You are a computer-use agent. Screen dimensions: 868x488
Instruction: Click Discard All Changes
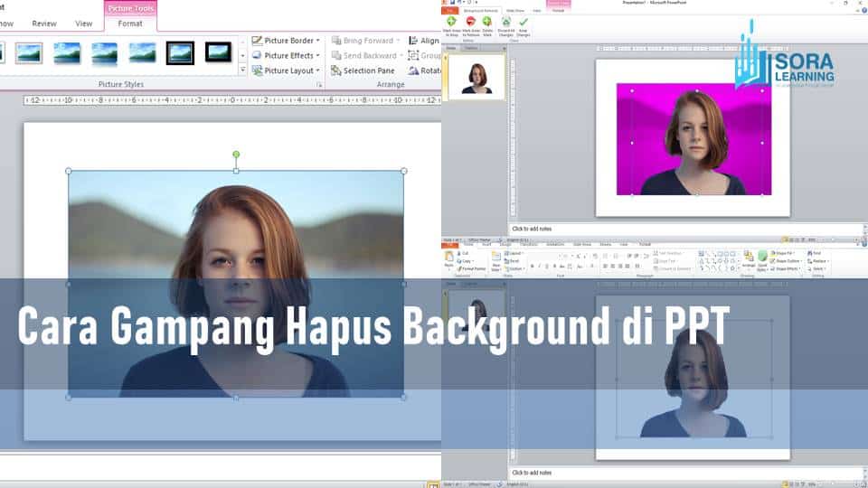point(506,26)
